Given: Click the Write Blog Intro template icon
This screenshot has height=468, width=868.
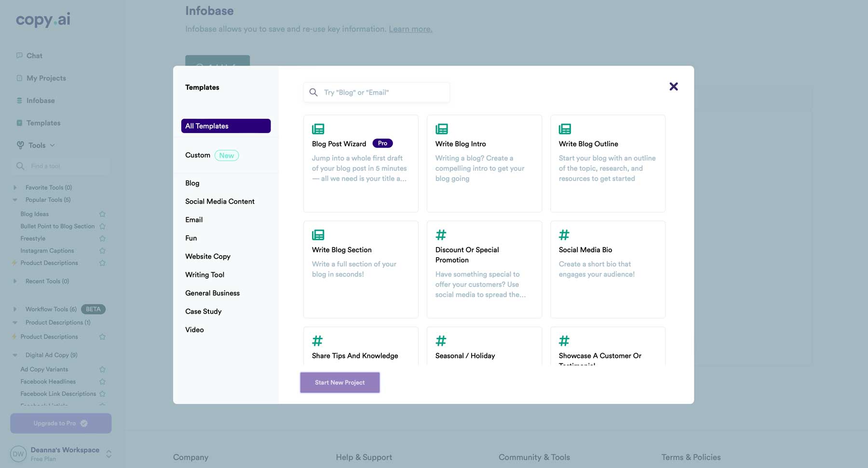Looking at the screenshot, I should [x=441, y=128].
